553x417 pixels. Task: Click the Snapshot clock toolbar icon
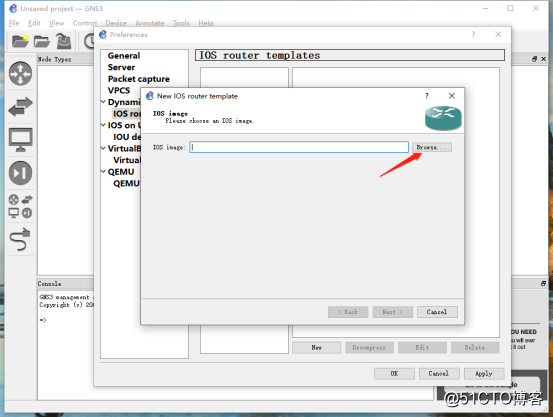click(89, 41)
